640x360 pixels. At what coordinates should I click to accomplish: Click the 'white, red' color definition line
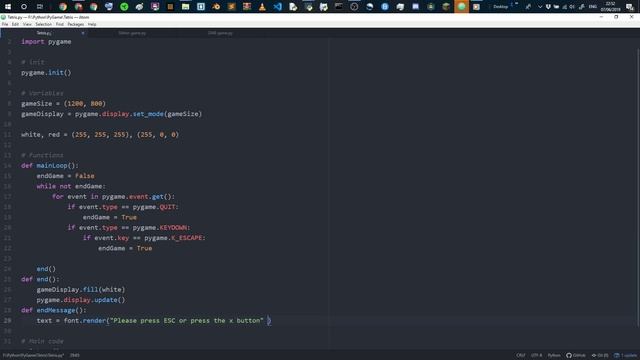click(100, 135)
